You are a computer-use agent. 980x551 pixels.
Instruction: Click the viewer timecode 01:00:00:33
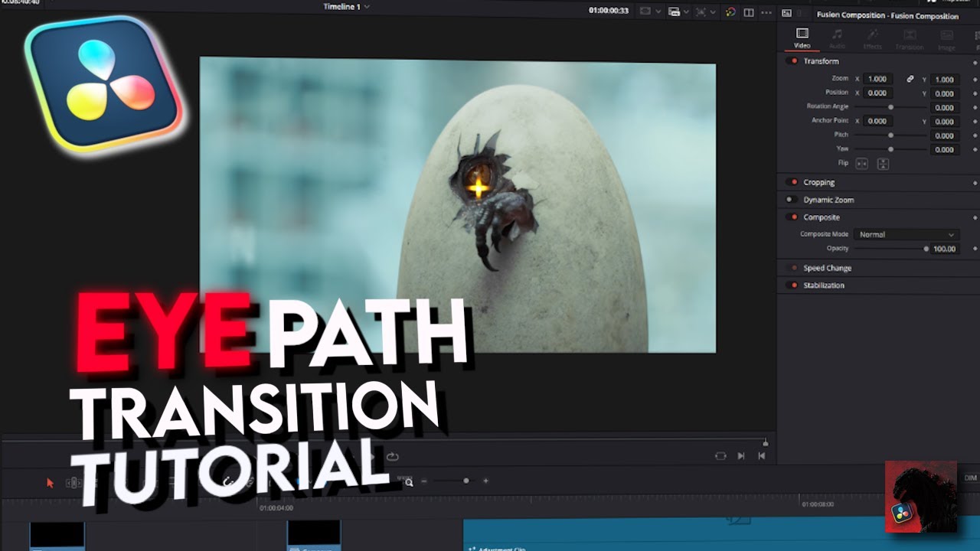609,11
